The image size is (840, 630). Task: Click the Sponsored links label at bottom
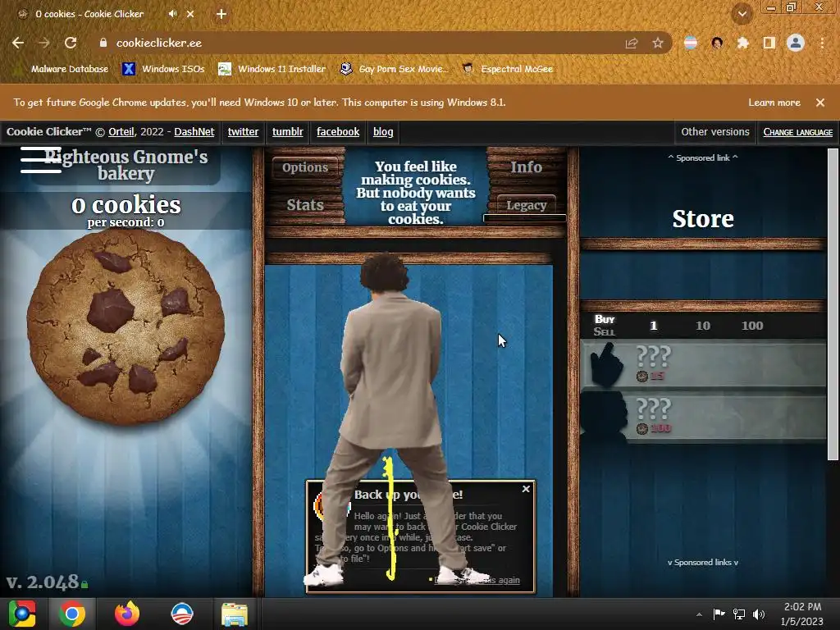702,562
